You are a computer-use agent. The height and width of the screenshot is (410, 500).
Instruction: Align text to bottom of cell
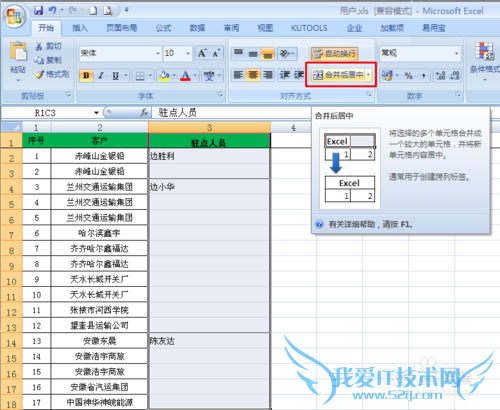point(268,53)
